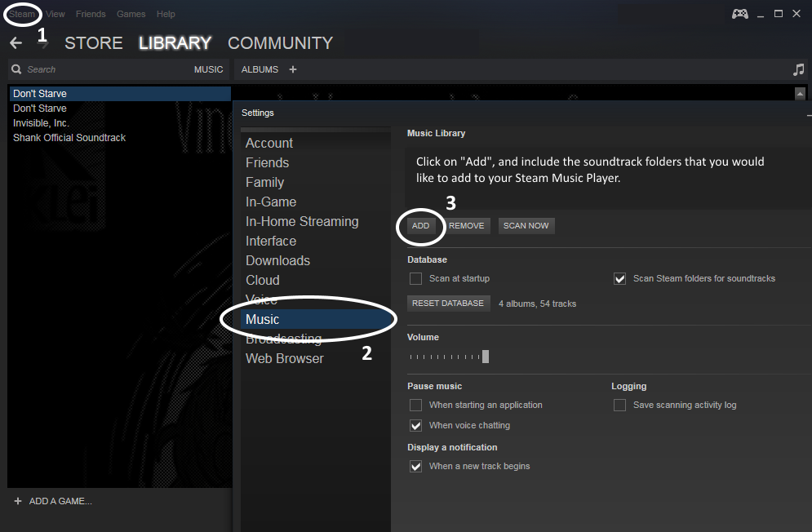
Task: Minimize the Steam window
Action: (761, 15)
